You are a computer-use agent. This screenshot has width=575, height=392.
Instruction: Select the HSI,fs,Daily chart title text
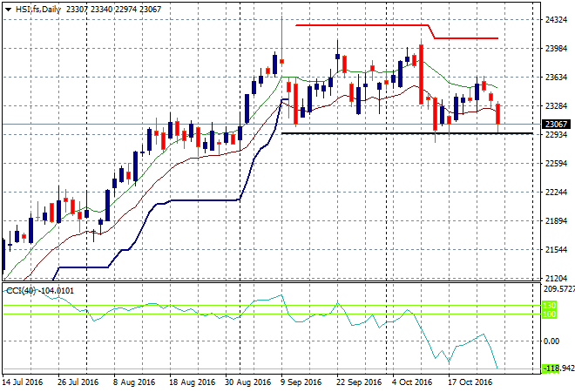38,10
